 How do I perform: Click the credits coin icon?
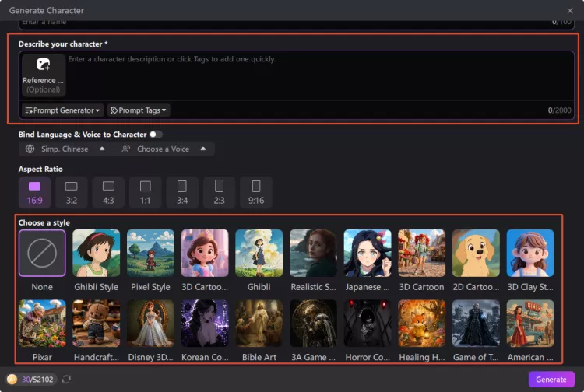12,380
